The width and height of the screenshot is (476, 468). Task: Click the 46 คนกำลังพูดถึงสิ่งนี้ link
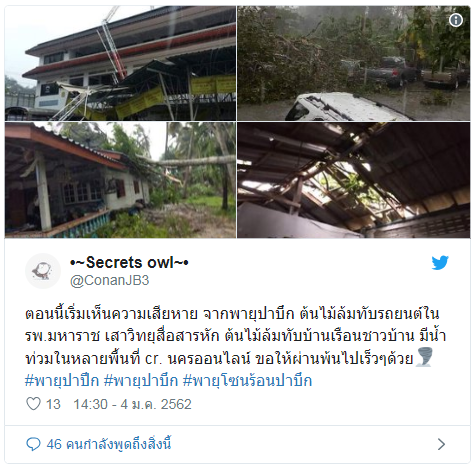point(109,444)
